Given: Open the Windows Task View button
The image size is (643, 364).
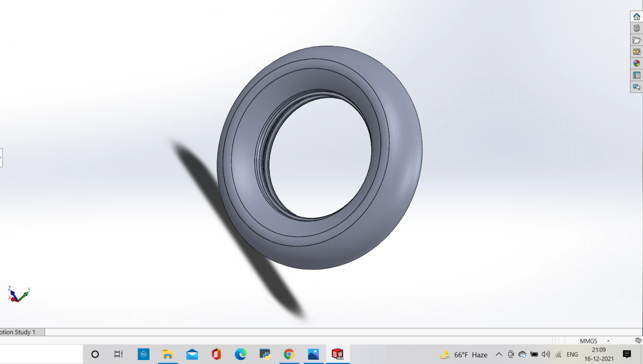Looking at the screenshot, I should [x=118, y=354].
